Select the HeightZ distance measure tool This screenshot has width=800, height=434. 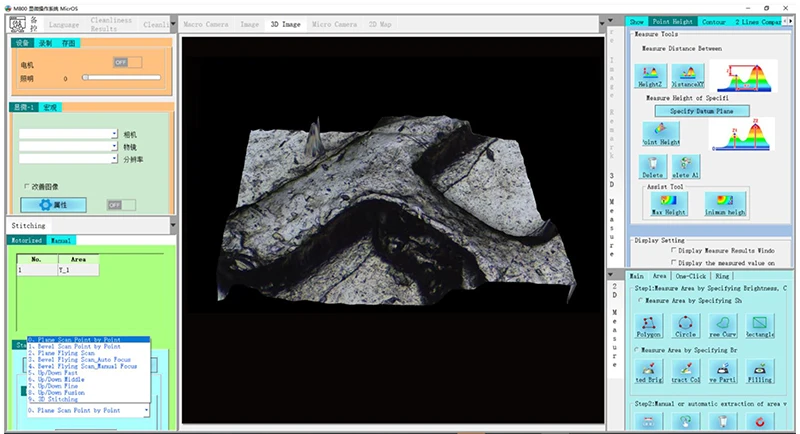tap(650, 76)
